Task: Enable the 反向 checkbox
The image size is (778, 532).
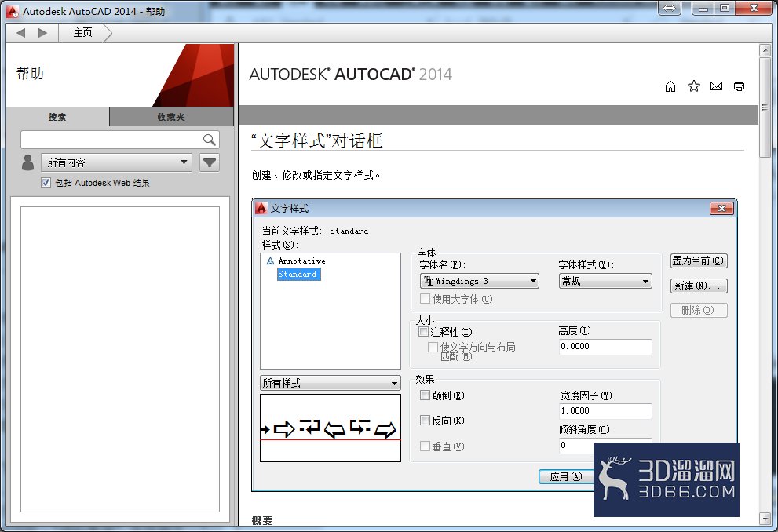Action: point(425,421)
